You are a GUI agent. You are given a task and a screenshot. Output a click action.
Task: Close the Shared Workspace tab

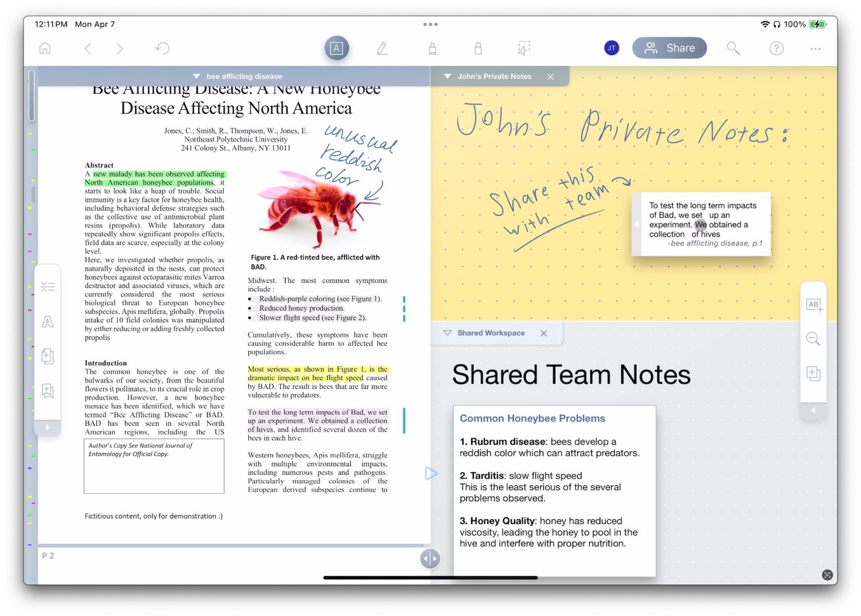(x=543, y=333)
